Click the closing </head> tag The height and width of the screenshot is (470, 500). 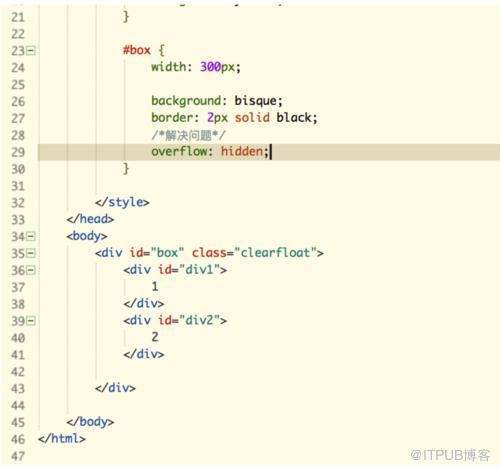90,219
